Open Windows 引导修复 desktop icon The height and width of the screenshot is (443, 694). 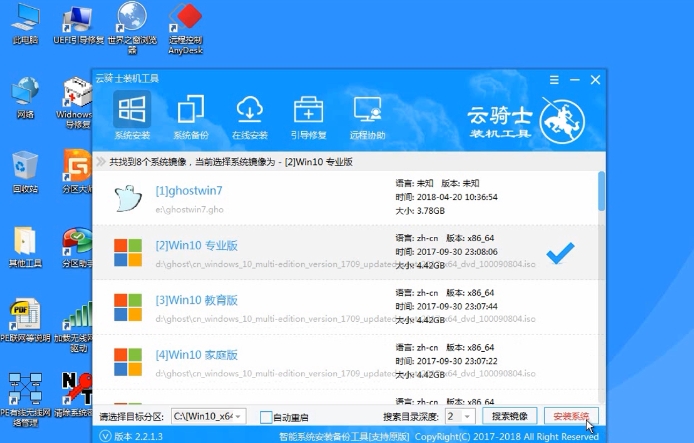click(x=75, y=103)
